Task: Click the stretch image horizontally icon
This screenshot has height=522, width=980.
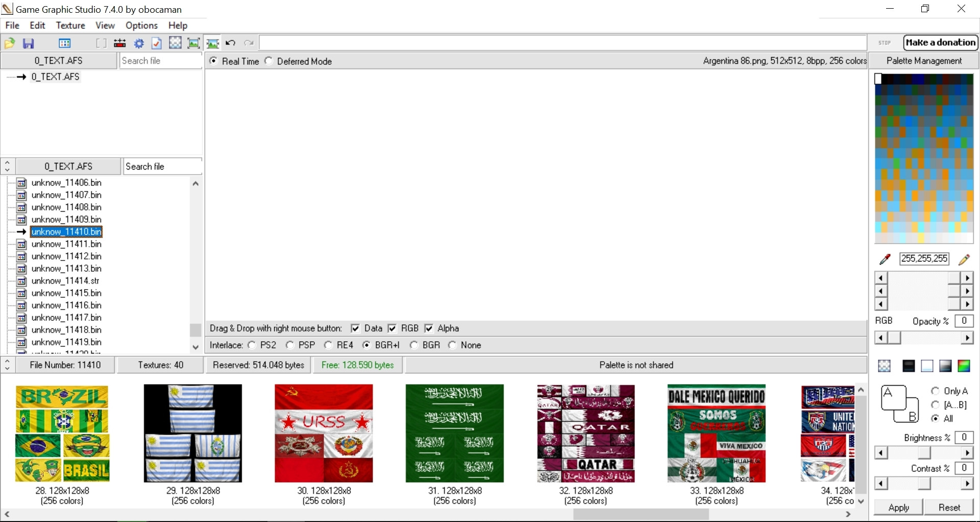Action: tap(213, 43)
